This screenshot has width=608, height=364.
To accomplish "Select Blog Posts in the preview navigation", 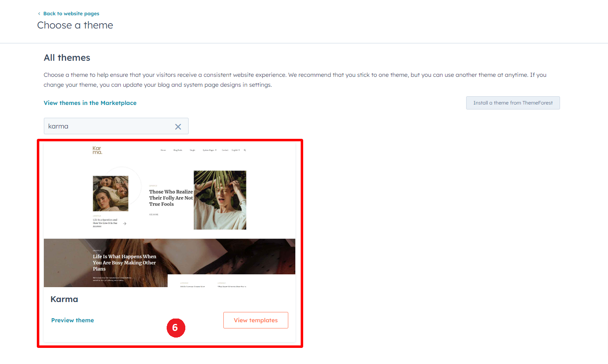I will pos(178,150).
